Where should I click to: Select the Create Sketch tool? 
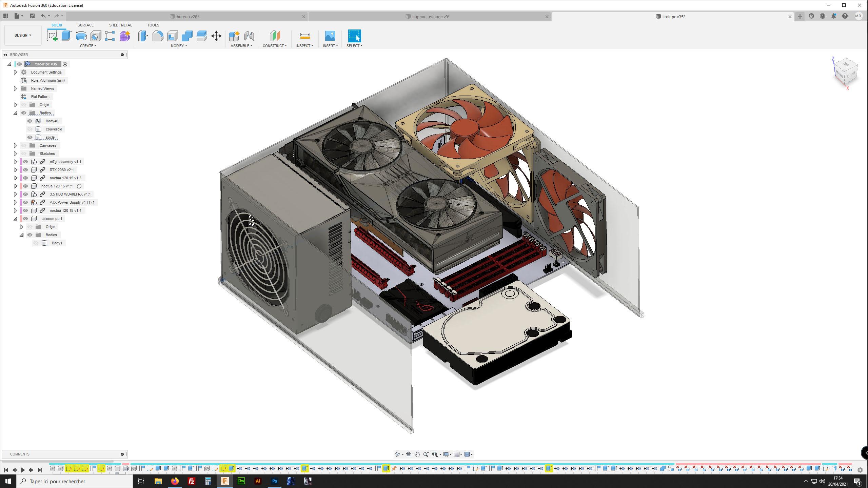click(52, 36)
